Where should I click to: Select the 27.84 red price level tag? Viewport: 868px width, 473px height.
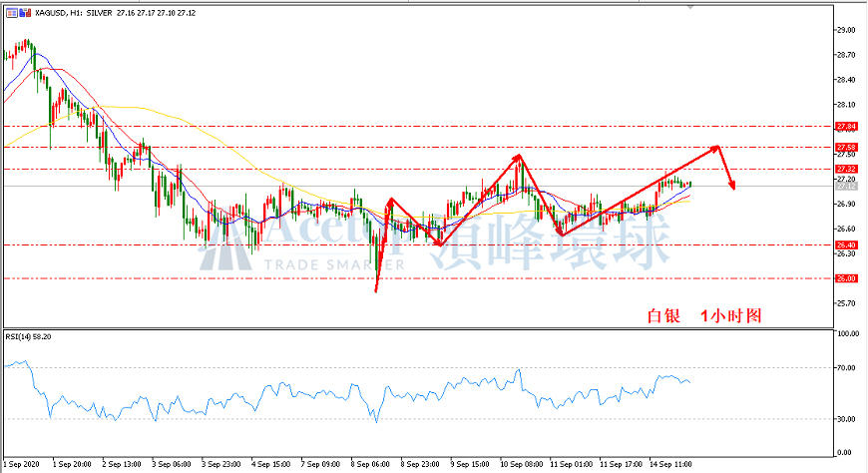(x=846, y=127)
